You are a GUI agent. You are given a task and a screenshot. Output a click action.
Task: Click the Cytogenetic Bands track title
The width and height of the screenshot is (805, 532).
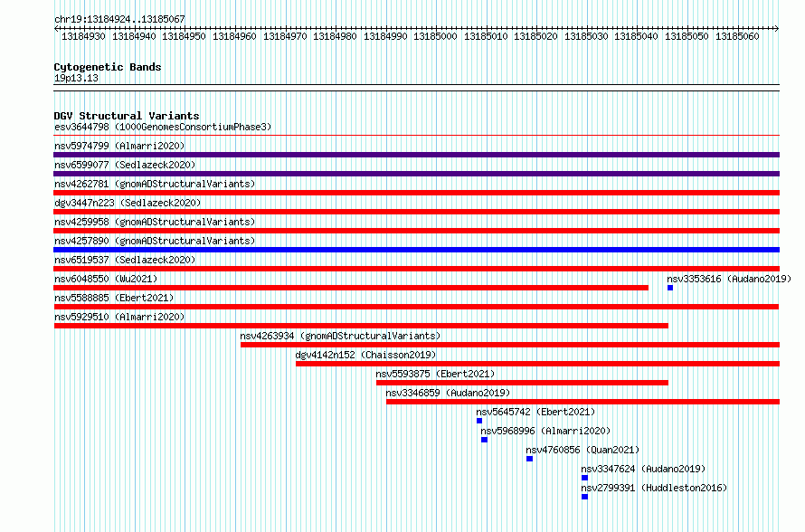click(108, 67)
